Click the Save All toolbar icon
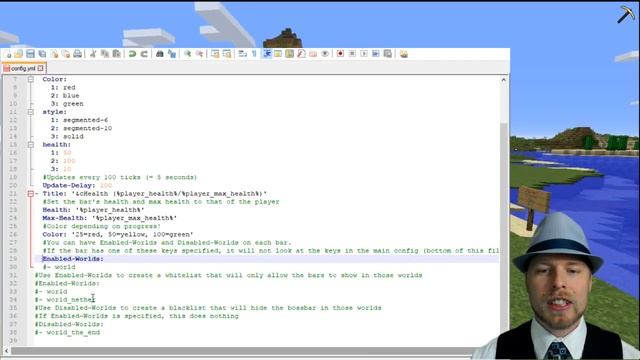This screenshot has width=640, height=360. pyautogui.click(x=42, y=54)
